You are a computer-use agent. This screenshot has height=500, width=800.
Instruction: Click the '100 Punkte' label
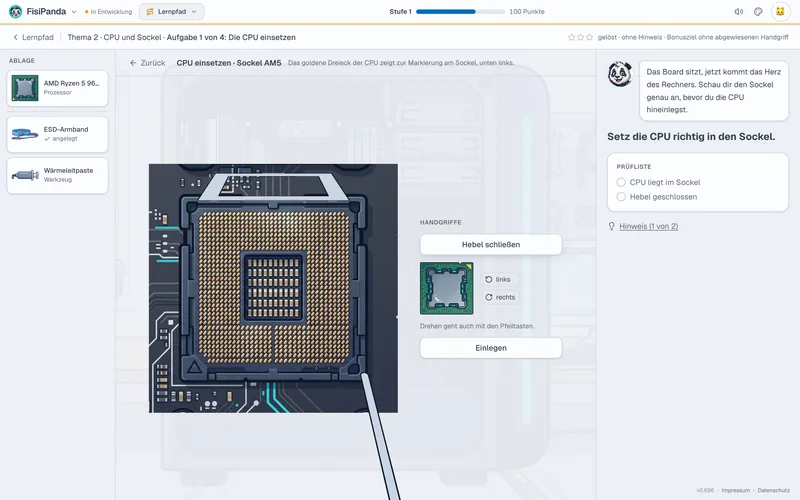[x=527, y=11]
